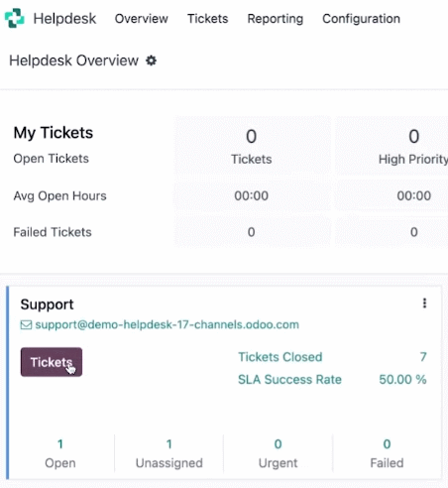This screenshot has width=448, height=488.
Task: Show the 1 Unassigned tickets
Action: [169, 453]
